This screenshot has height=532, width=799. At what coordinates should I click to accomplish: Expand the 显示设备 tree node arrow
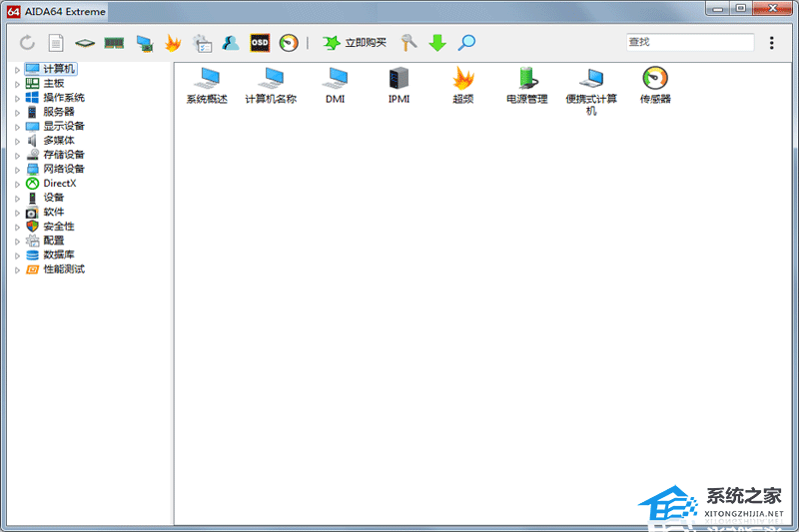(17, 127)
